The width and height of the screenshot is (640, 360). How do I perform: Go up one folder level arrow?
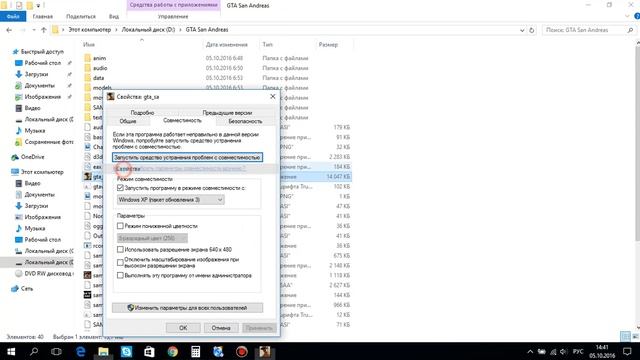click(44, 30)
